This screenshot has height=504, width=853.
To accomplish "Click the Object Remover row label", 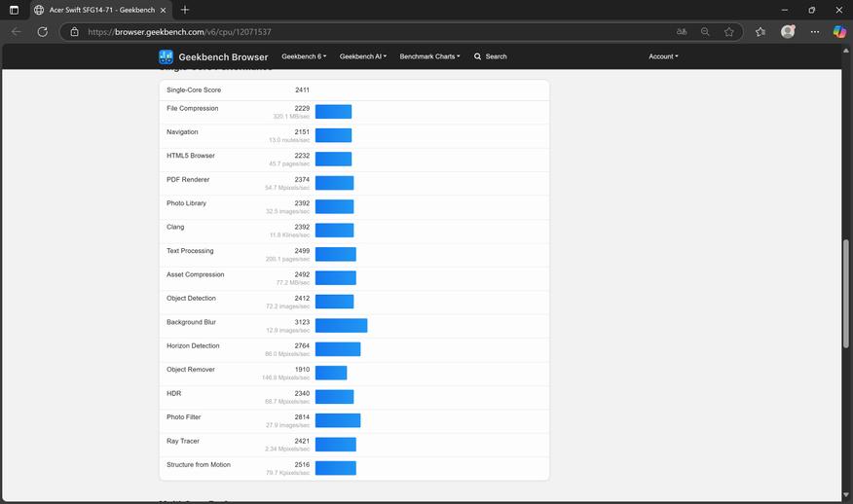I will point(191,370).
